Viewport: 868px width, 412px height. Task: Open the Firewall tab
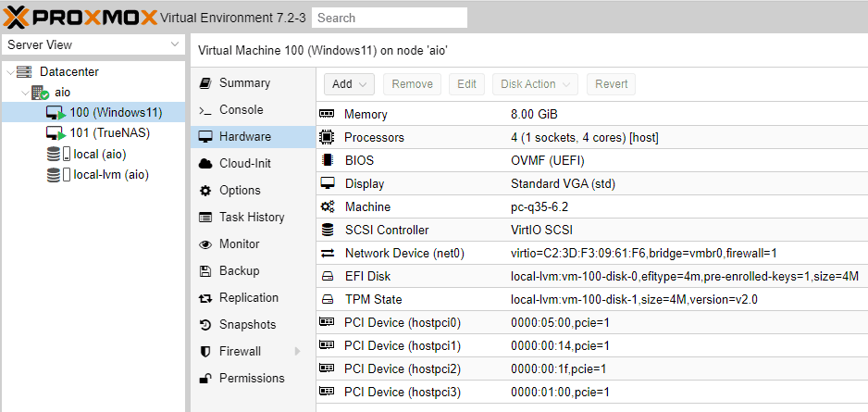click(253, 351)
